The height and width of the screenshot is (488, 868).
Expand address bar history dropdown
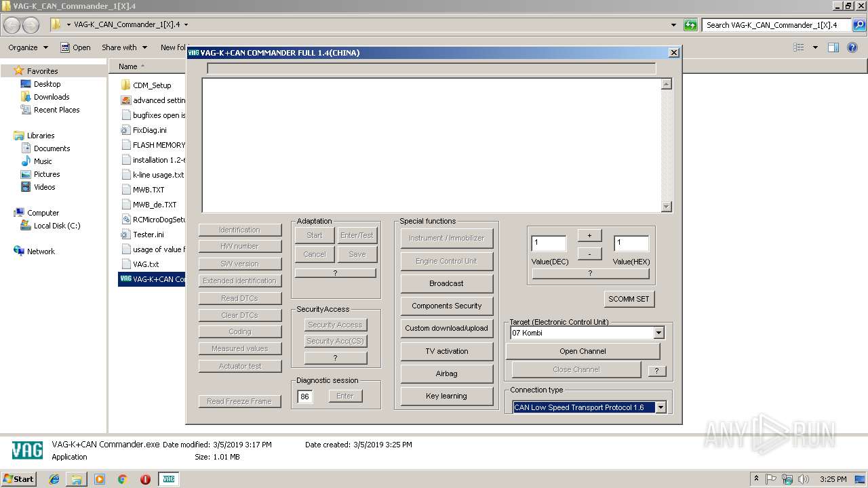pyautogui.click(x=673, y=25)
